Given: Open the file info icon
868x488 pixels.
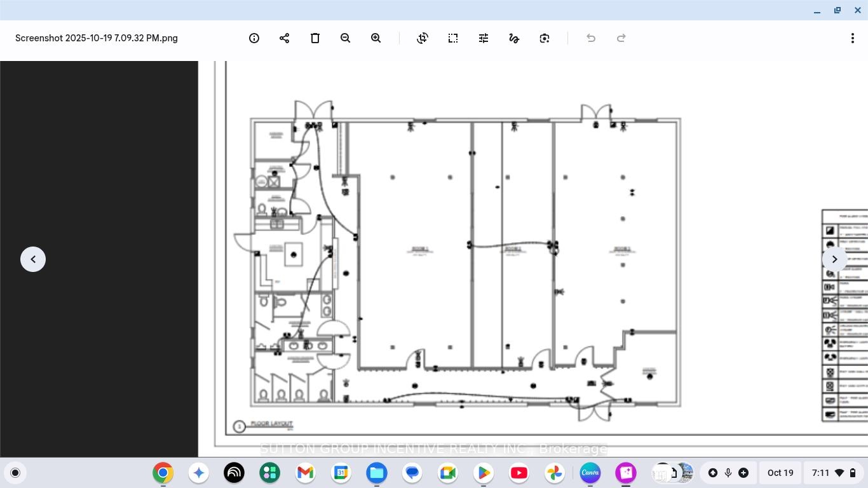Looking at the screenshot, I should 254,38.
